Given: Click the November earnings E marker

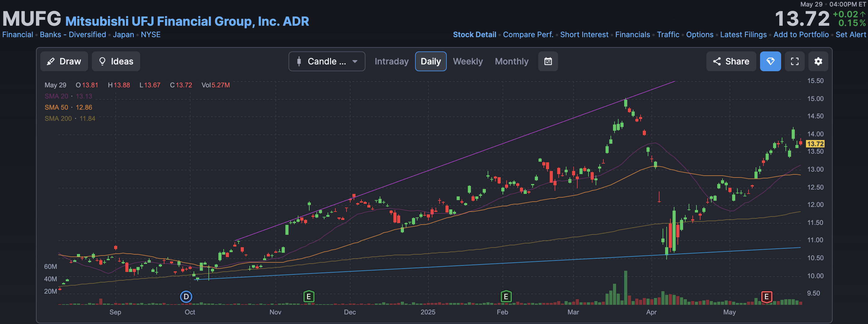Looking at the screenshot, I should tap(309, 296).
